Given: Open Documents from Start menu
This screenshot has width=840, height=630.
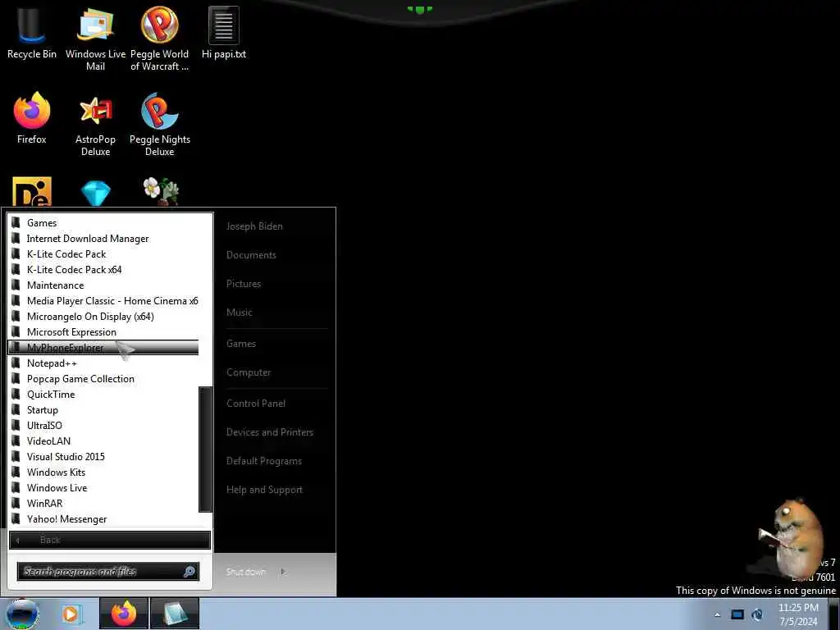Looking at the screenshot, I should pos(251,255).
